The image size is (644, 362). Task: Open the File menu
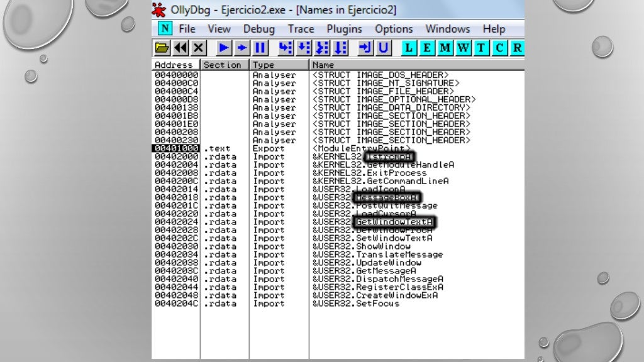pos(187,29)
